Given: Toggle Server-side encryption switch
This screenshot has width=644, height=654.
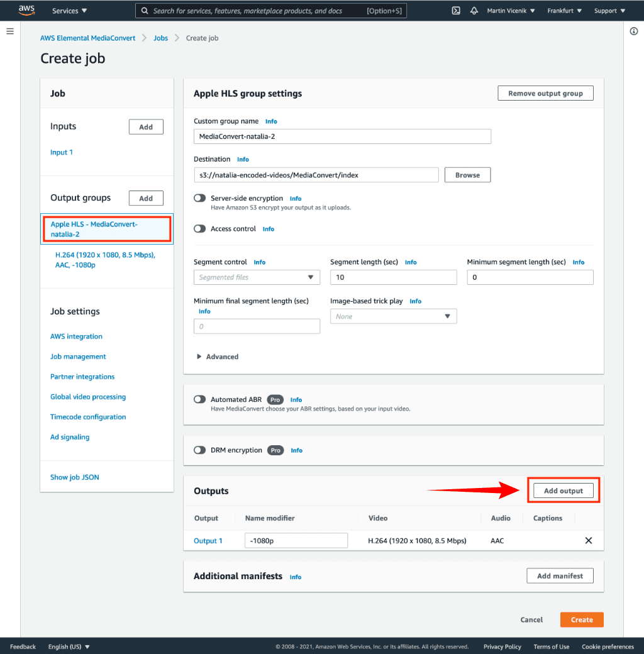Looking at the screenshot, I should (x=200, y=198).
